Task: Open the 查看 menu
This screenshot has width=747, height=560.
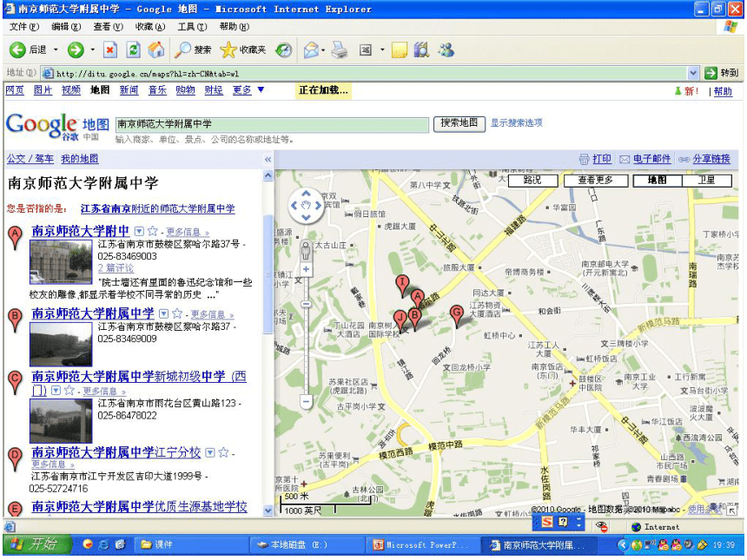Action: pos(109,27)
